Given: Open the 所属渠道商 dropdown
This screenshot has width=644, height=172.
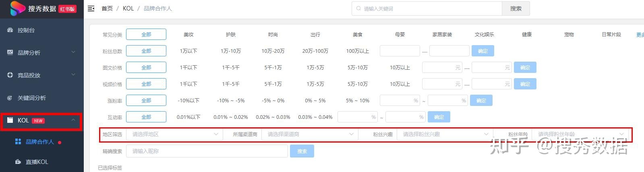Looking at the screenshot, I should [310, 134].
